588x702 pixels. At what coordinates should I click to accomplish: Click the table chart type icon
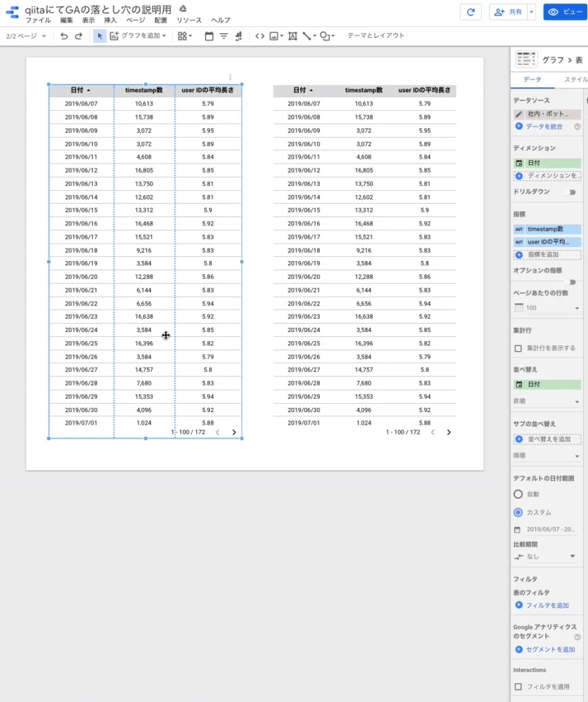(526, 59)
